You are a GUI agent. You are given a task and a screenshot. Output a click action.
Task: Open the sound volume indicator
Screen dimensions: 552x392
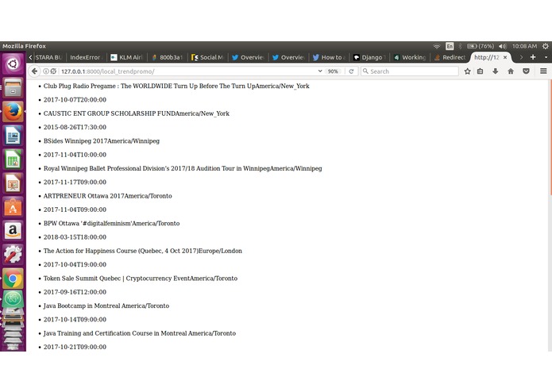coord(503,46)
